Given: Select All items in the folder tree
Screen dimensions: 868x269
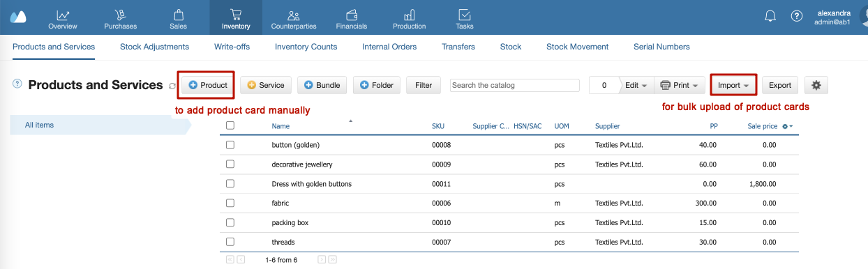Looking at the screenshot, I should (x=100, y=125).
